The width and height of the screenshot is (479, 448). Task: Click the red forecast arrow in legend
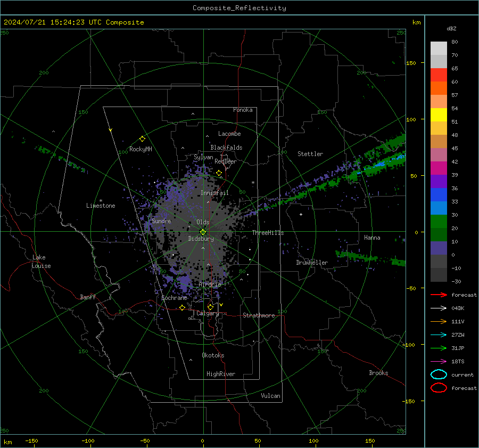(439, 295)
